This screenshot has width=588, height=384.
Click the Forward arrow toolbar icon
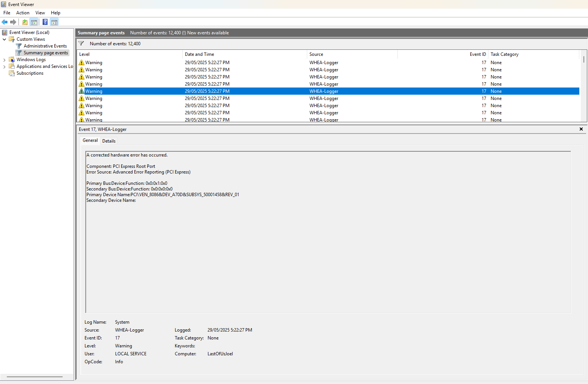point(13,22)
